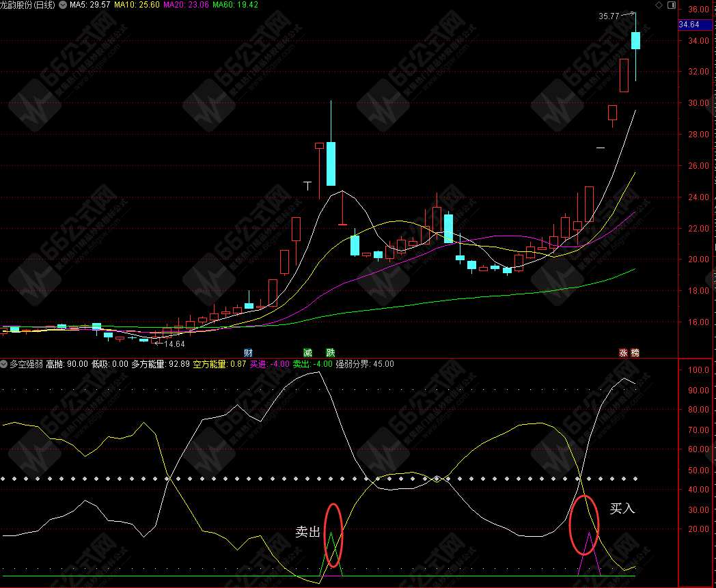The image size is (716, 588).
Task: Click the MA20: 23.06 label
Action: point(187,5)
